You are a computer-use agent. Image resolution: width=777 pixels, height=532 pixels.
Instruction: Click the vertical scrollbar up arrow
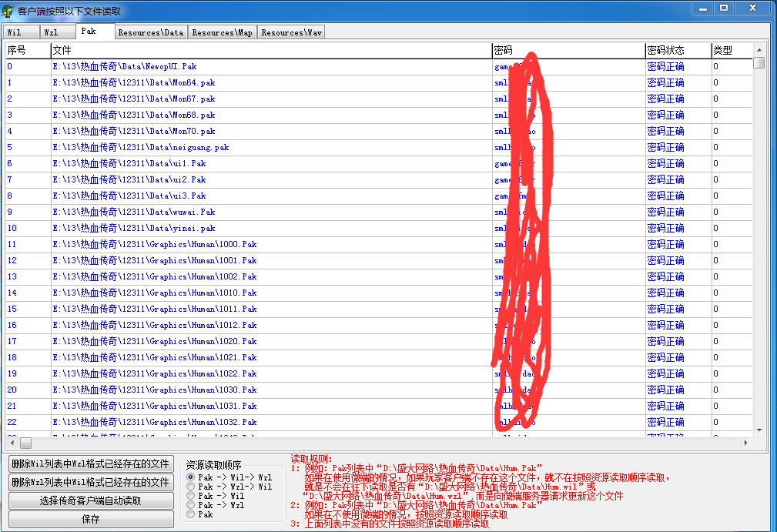pos(759,50)
